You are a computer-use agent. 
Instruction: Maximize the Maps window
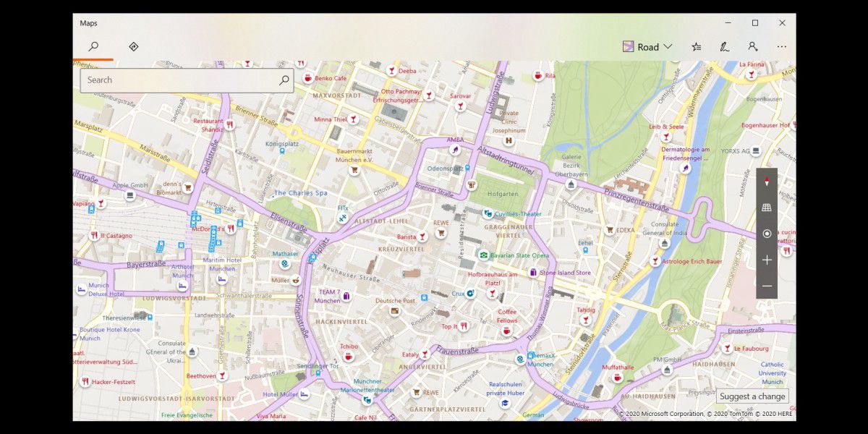[x=754, y=23]
